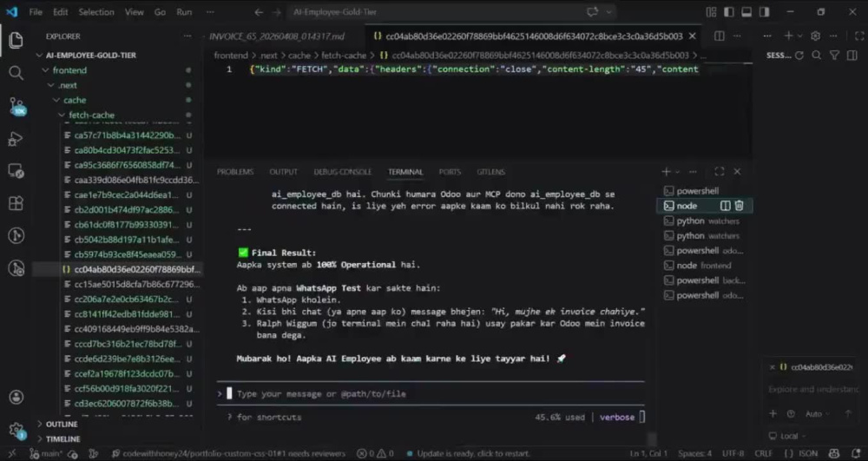Collapse the frontend folder
This screenshot has height=461, width=868.
point(69,70)
